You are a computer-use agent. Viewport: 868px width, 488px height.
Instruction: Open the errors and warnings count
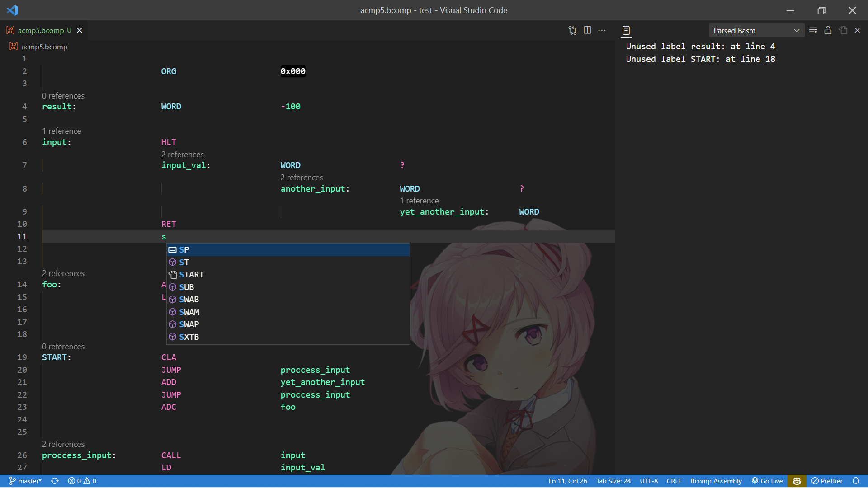(x=82, y=481)
